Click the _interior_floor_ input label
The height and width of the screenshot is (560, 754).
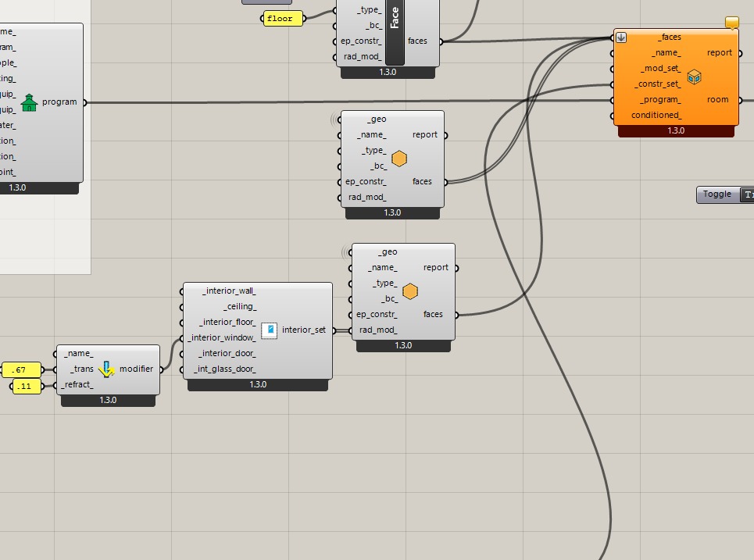(227, 322)
